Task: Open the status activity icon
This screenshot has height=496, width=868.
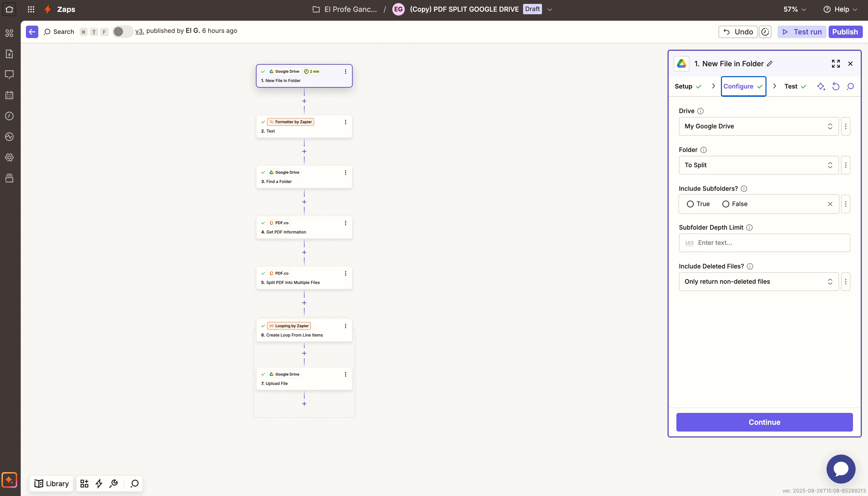Action: 9,137
